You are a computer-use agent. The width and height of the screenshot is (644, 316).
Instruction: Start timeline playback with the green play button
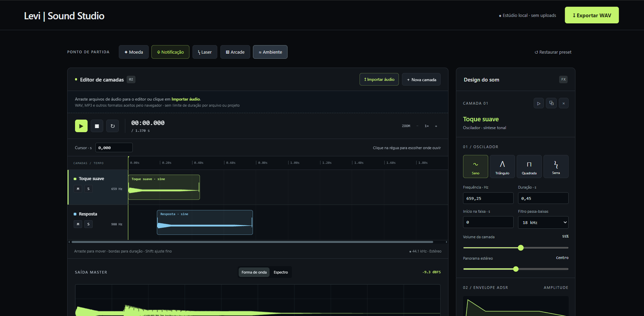point(81,126)
